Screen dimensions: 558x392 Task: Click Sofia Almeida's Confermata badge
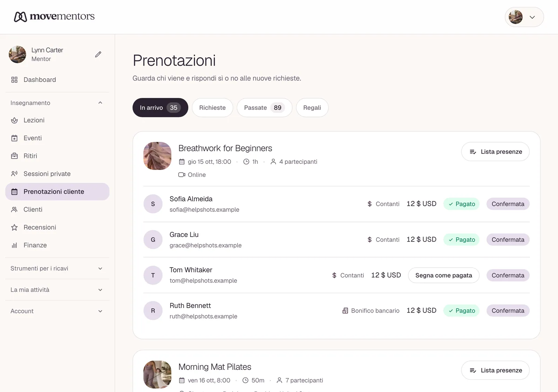click(x=508, y=204)
